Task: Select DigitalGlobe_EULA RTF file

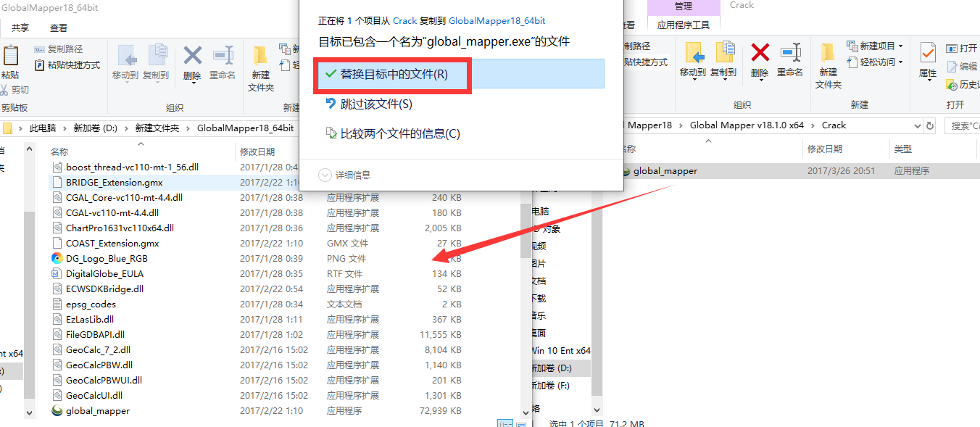Action: (104, 274)
